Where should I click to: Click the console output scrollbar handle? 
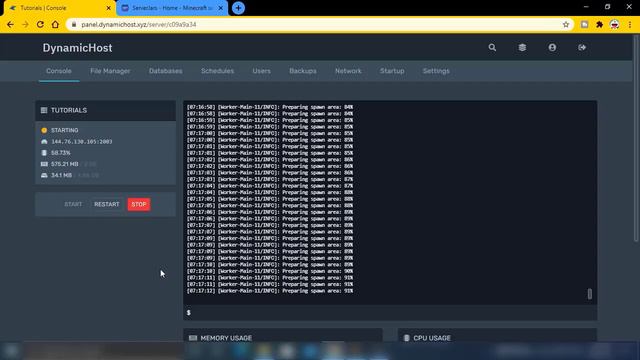(x=589, y=293)
